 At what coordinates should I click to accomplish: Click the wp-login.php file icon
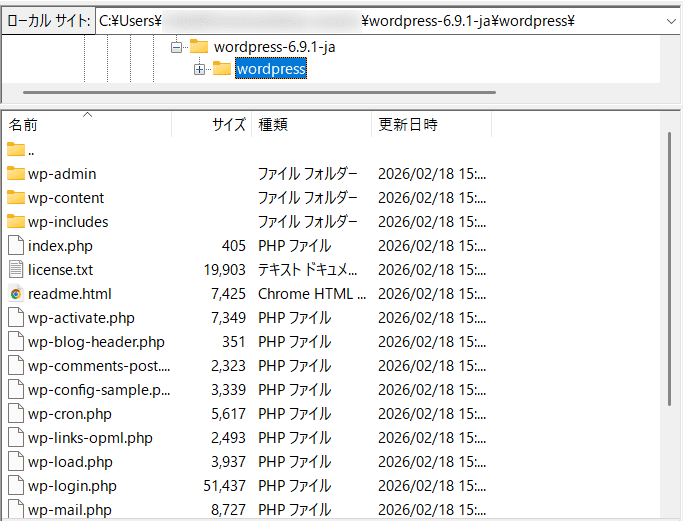pyautogui.click(x=16, y=485)
